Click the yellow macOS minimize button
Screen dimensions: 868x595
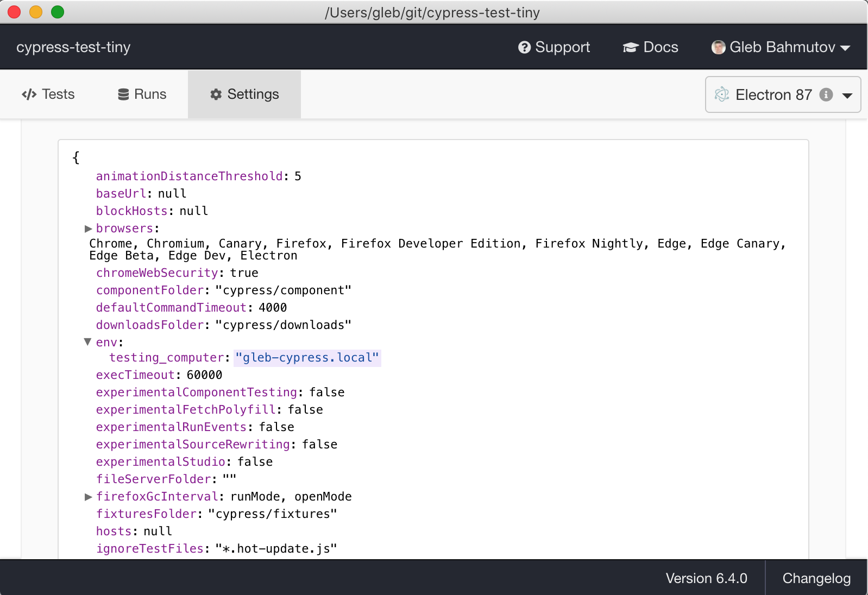coord(36,12)
